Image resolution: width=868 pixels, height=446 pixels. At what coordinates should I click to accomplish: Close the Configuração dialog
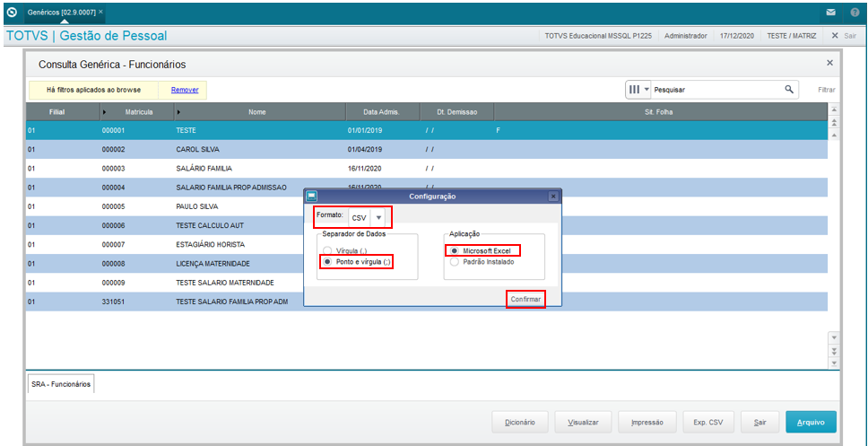coord(552,197)
